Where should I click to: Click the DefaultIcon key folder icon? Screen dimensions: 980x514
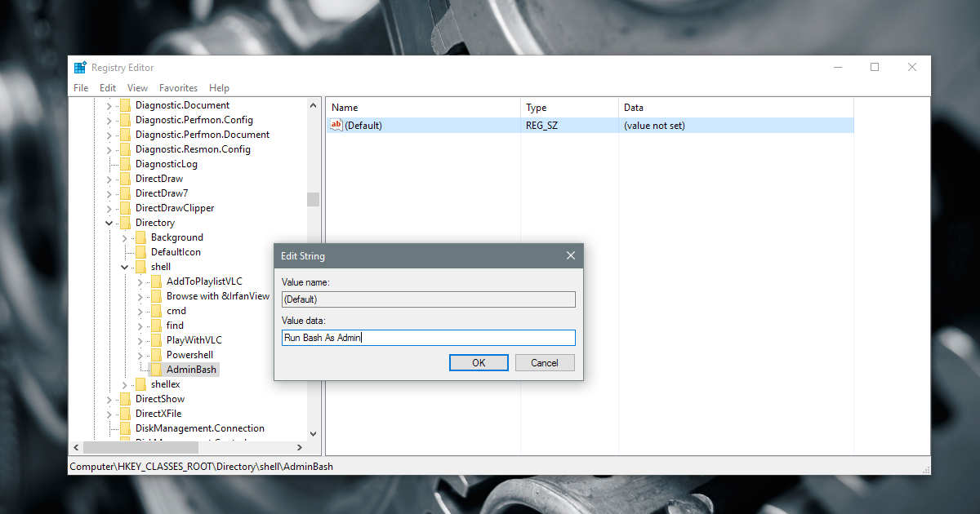[140, 252]
